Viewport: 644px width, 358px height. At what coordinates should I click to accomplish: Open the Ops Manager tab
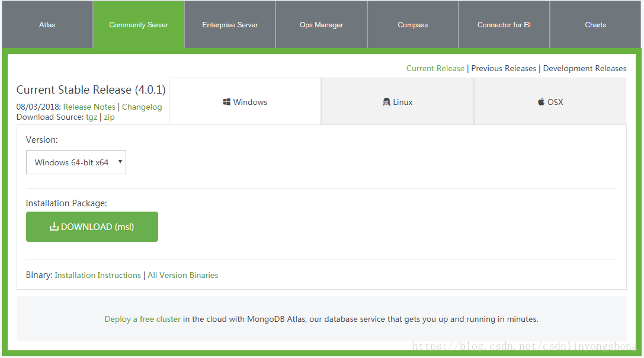tap(321, 25)
